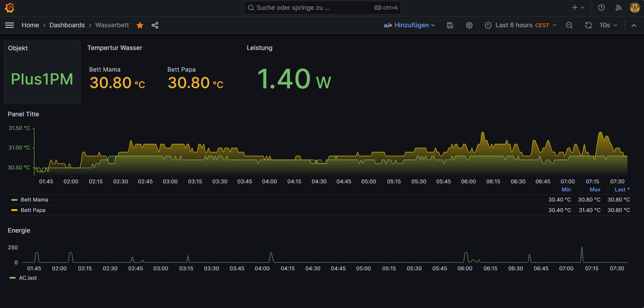The image size is (644, 308).
Task: Share the dashboard via share icon
Action: coord(155,25)
